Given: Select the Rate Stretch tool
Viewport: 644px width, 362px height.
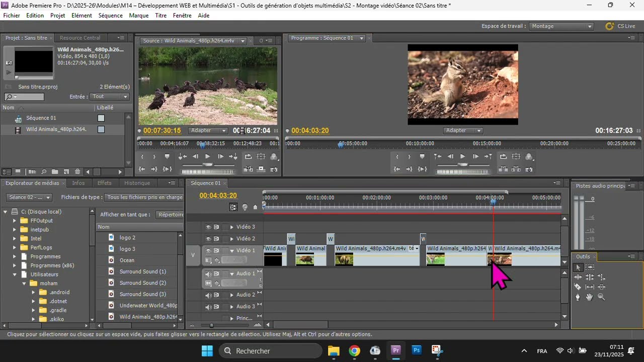Looking at the screenshot, I should (x=602, y=277).
